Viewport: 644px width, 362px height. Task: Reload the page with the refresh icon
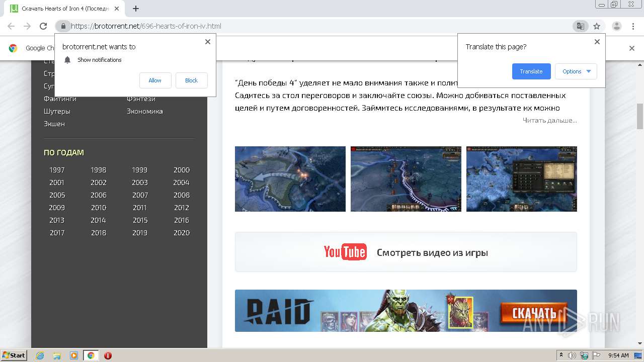[x=43, y=26]
